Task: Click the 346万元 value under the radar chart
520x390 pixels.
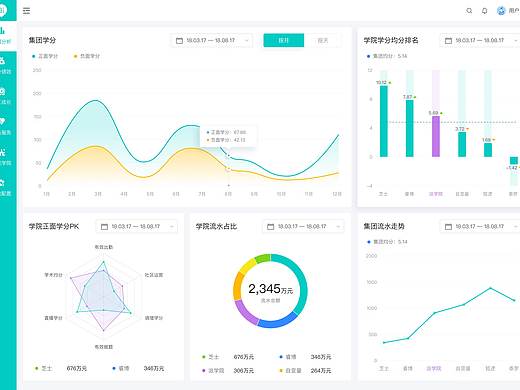Action: [154, 369]
